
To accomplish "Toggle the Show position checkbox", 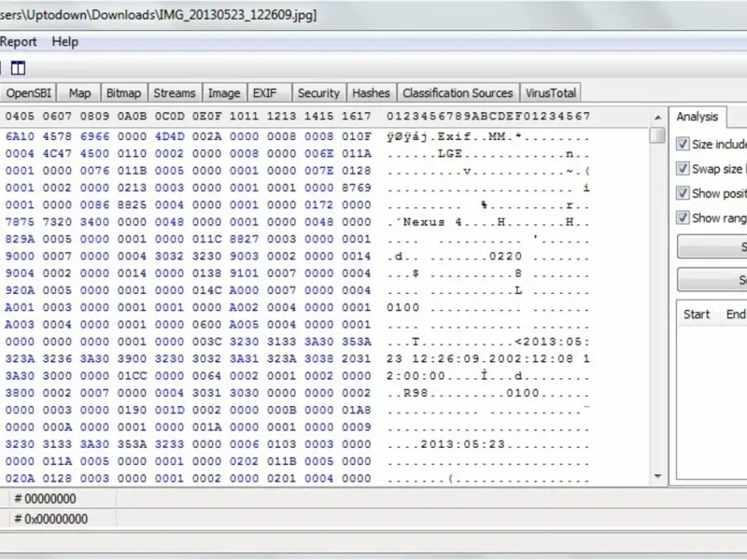I will pos(683,193).
